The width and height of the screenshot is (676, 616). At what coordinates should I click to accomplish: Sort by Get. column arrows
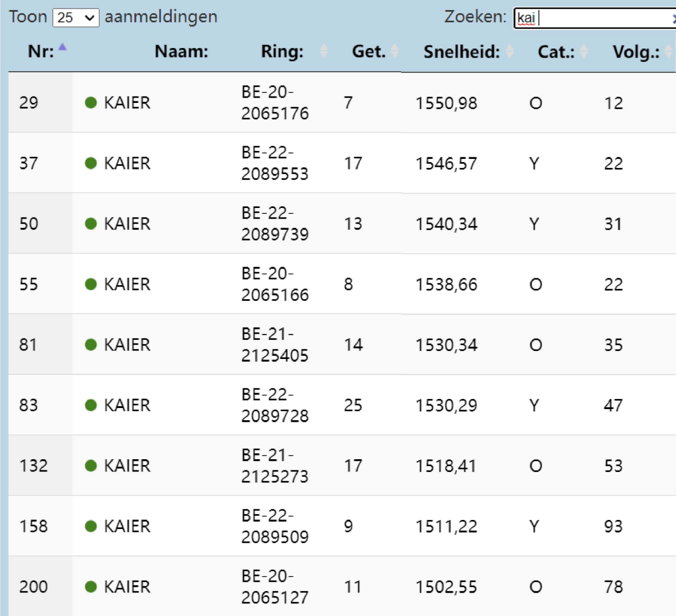pyautogui.click(x=395, y=51)
